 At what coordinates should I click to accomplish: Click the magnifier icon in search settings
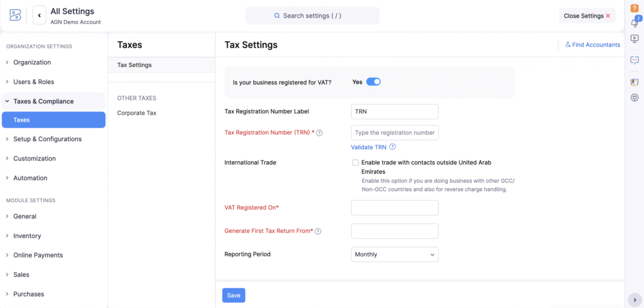pos(277,16)
